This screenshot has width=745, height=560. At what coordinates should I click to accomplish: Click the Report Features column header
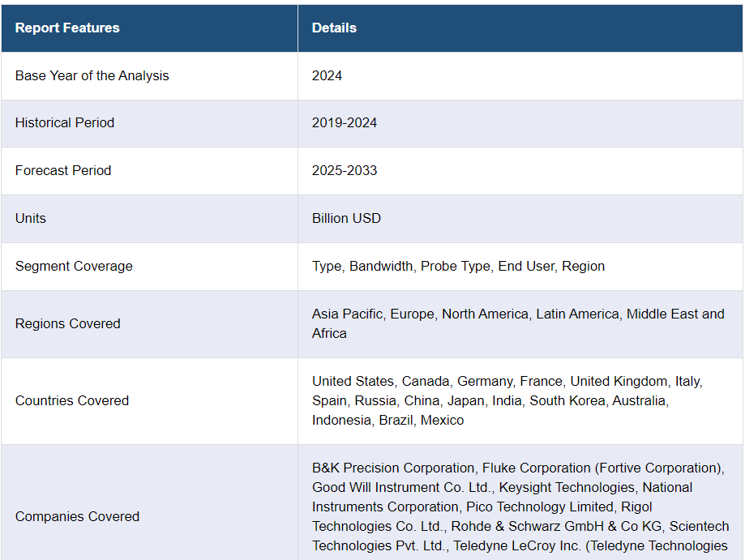click(67, 28)
